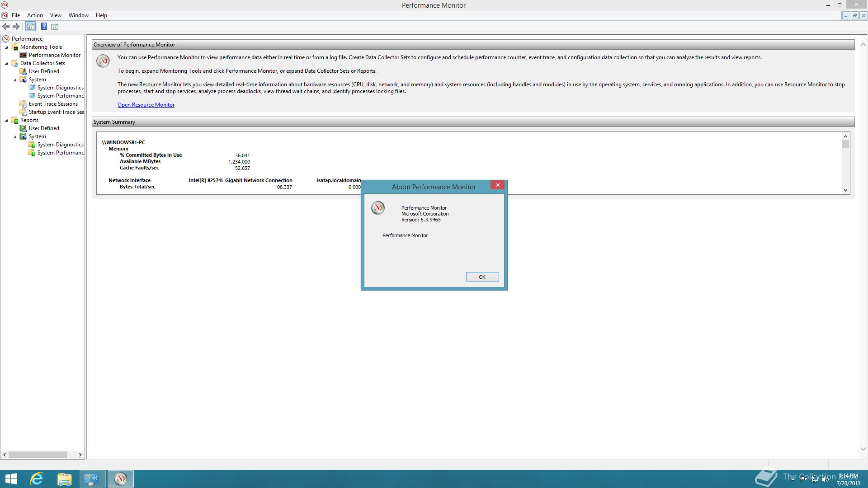The width and height of the screenshot is (868, 488).
Task: Click the System Performance report icon
Action: click(x=32, y=153)
